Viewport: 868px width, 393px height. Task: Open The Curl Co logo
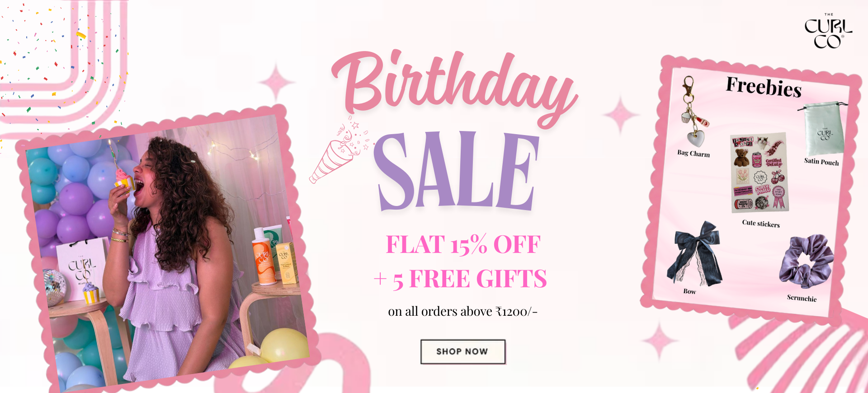point(828,31)
